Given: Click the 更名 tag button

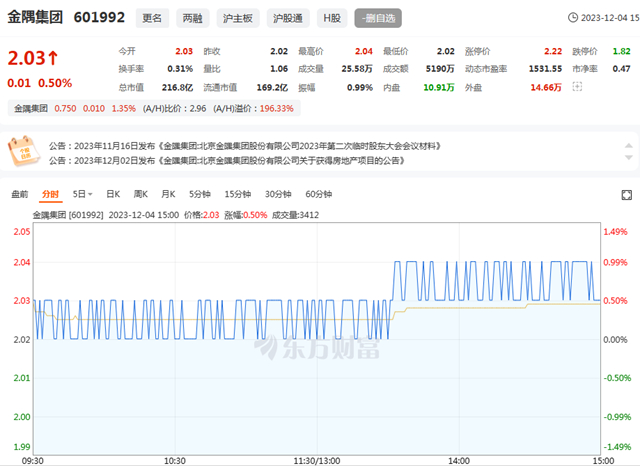Looking at the screenshot, I should click(x=152, y=18).
